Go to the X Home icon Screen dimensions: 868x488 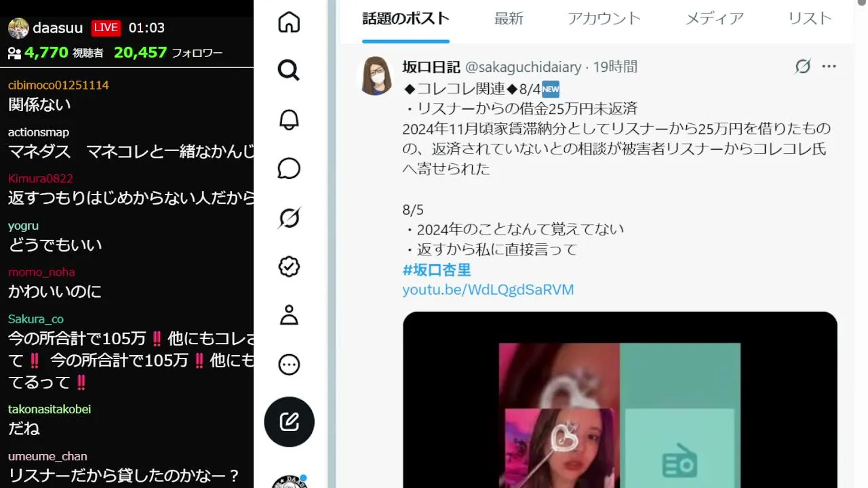(x=289, y=22)
